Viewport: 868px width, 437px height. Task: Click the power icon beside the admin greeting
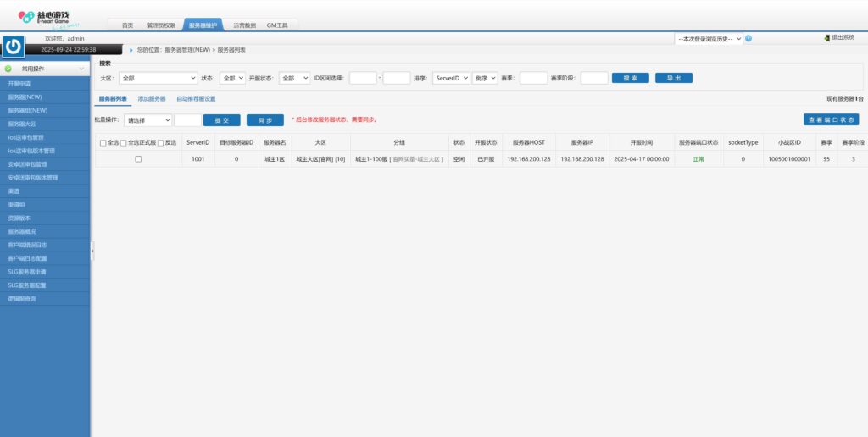(13, 47)
